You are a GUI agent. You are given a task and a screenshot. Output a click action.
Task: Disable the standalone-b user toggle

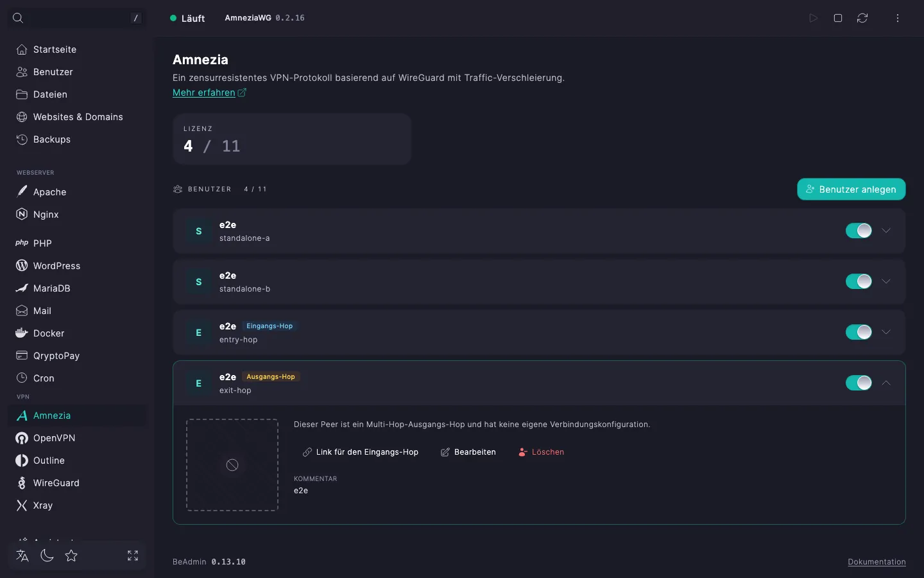859,281
